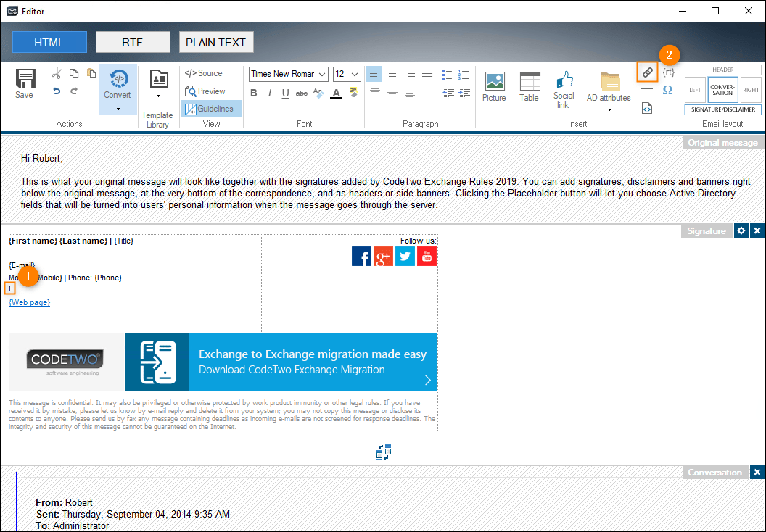Toggle the Guidelines view
This screenshot has height=532, width=766.
coord(210,107)
